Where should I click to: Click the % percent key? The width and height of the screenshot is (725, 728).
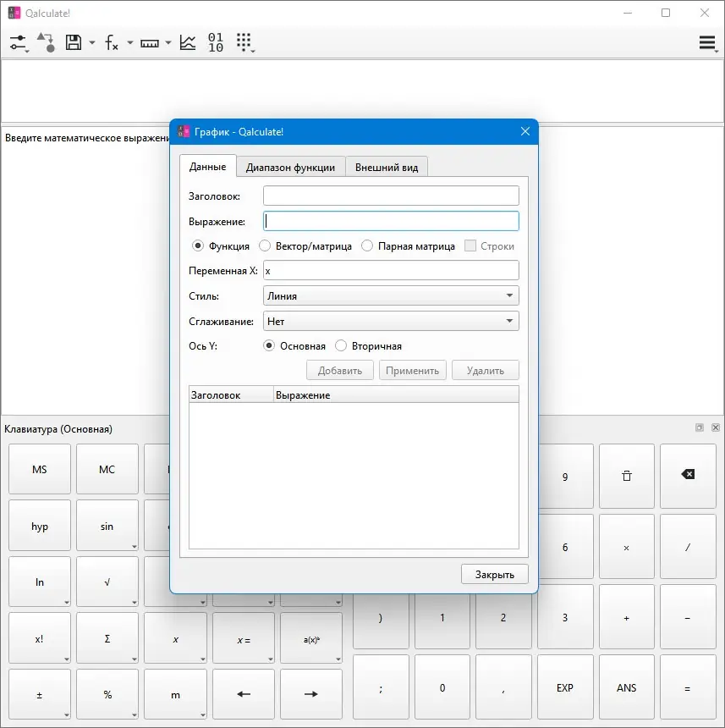tap(107, 695)
